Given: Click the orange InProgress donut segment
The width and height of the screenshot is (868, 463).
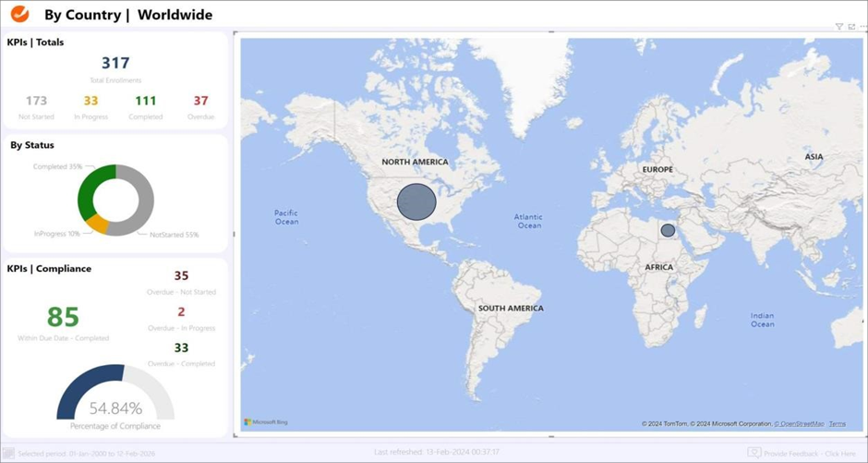Looking at the screenshot, I should pyautogui.click(x=98, y=224).
